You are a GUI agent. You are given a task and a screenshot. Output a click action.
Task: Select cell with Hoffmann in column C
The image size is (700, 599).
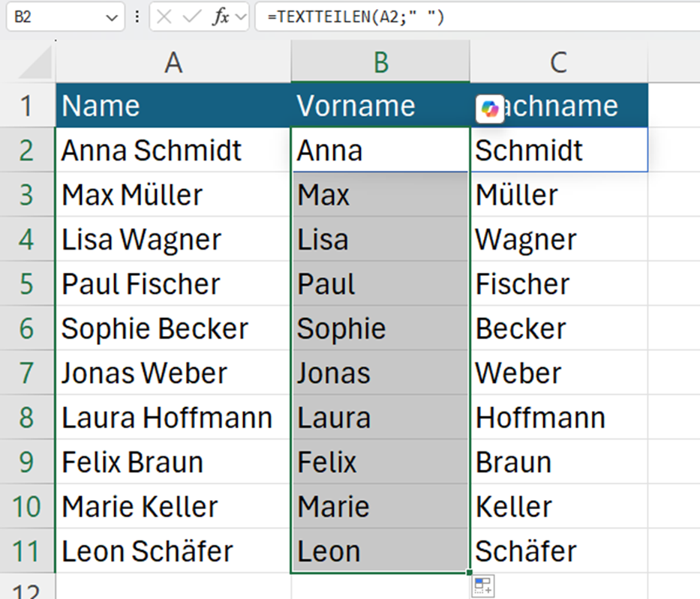558,418
